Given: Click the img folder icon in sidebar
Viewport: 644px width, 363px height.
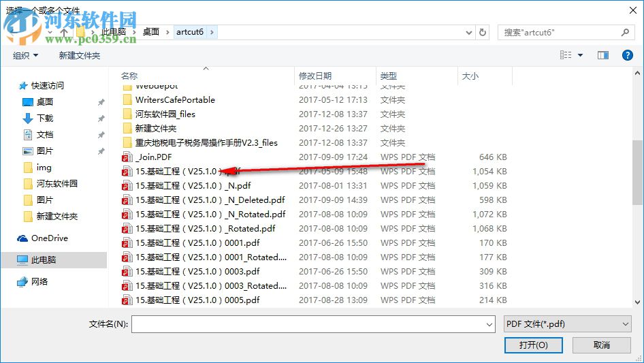Looking at the screenshot, I should click(x=28, y=168).
